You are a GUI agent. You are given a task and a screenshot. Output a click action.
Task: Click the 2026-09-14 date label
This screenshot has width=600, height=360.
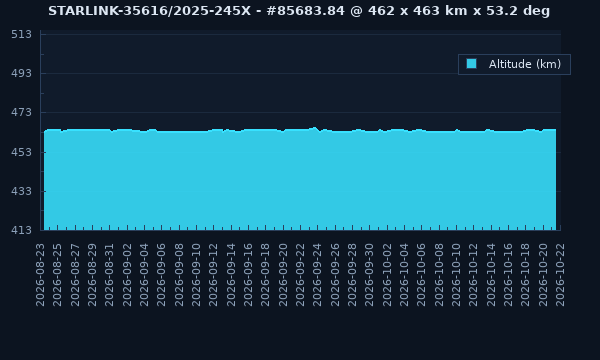tap(231, 275)
